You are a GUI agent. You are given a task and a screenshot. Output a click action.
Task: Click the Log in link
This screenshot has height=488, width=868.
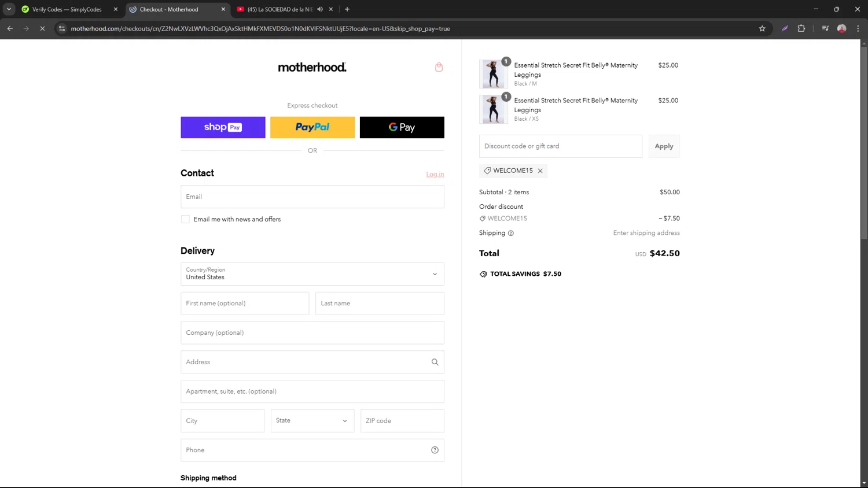[435, 174]
